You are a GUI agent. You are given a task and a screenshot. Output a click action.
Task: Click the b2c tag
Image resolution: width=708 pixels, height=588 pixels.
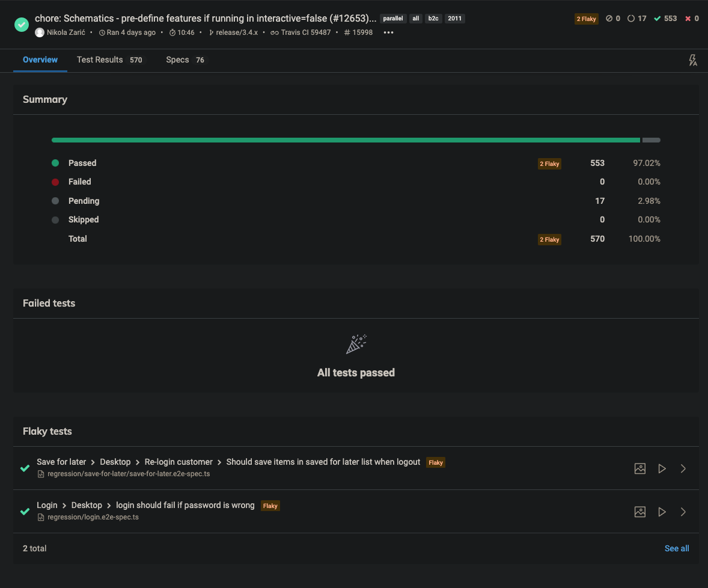coord(433,19)
